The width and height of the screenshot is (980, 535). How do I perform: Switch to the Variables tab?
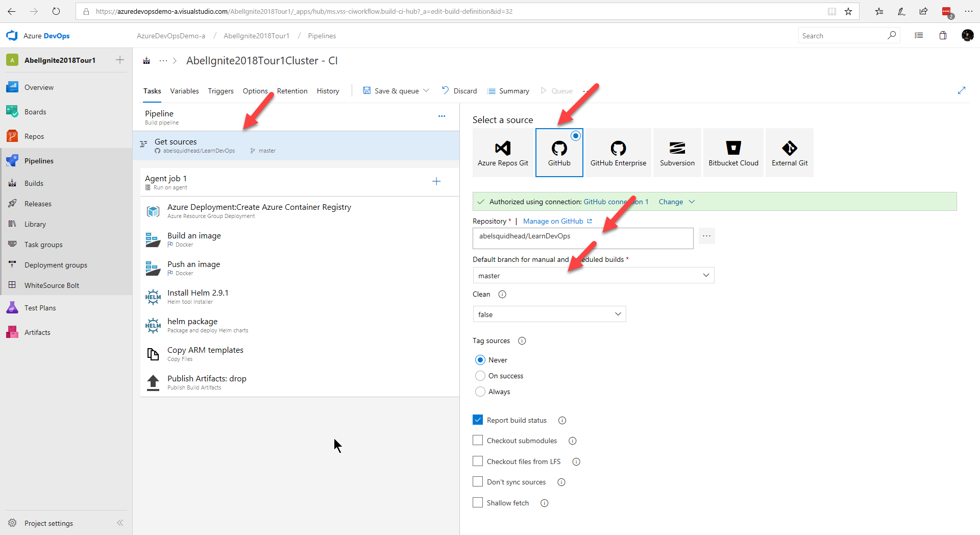184,91
